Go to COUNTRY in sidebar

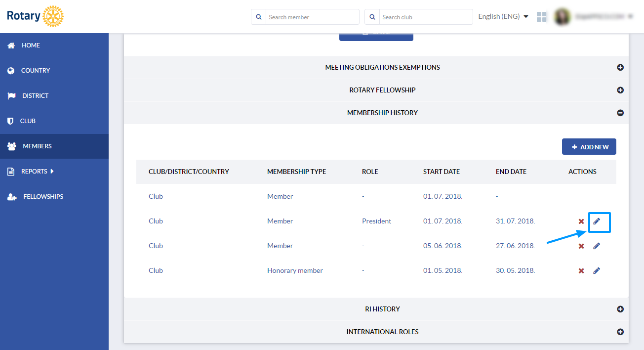tap(54, 71)
